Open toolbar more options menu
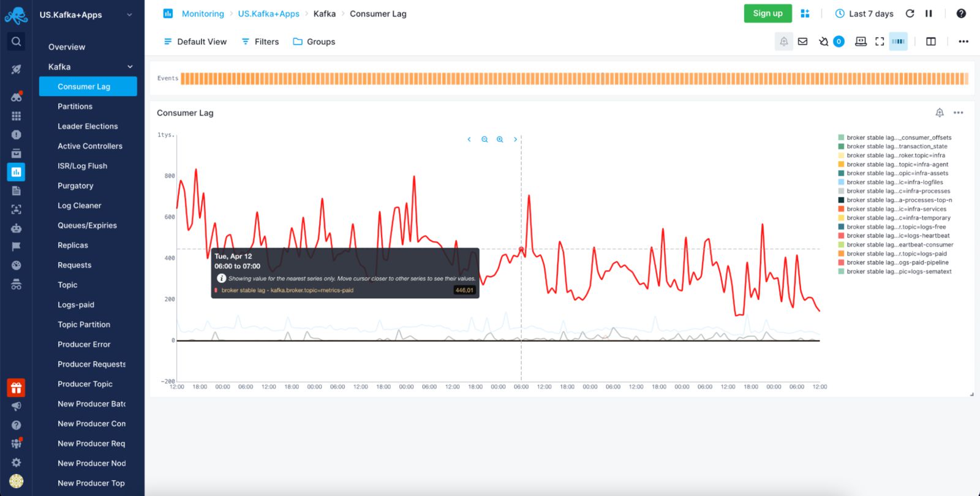This screenshot has width=980, height=496. click(x=963, y=42)
